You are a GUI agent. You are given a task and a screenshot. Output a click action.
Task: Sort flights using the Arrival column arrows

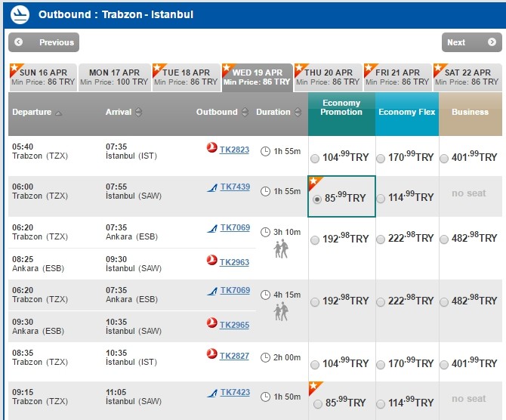[x=138, y=113]
